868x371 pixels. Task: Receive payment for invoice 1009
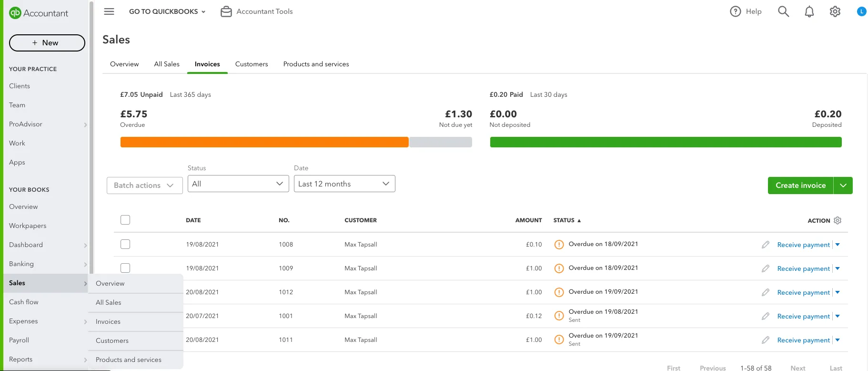tap(804, 268)
